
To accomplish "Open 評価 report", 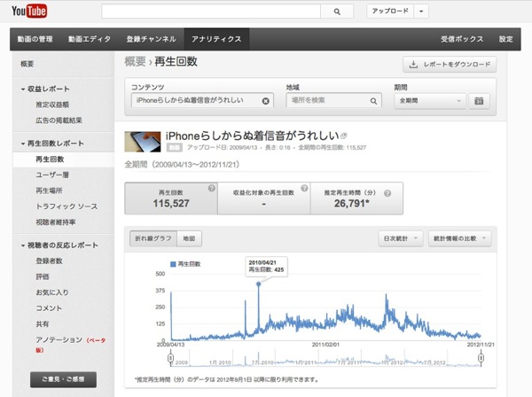I will (43, 276).
